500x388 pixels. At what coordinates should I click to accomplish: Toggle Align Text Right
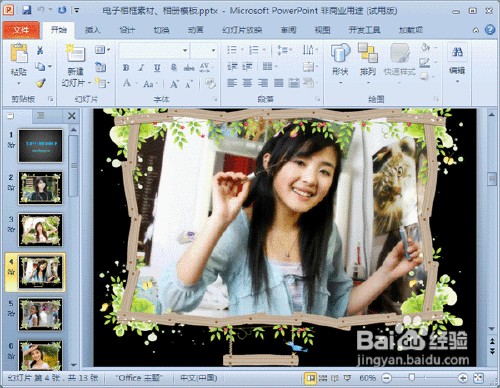pyautogui.click(x=263, y=83)
